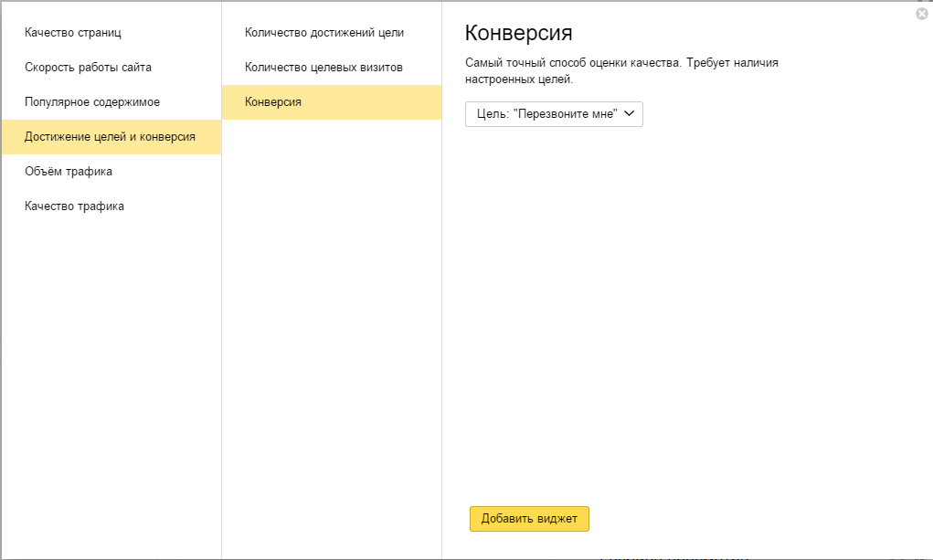This screenshot has width=933, height=560.
Task: Choose 'Популярное содержимое' in the left list
Action: point(111,101)
